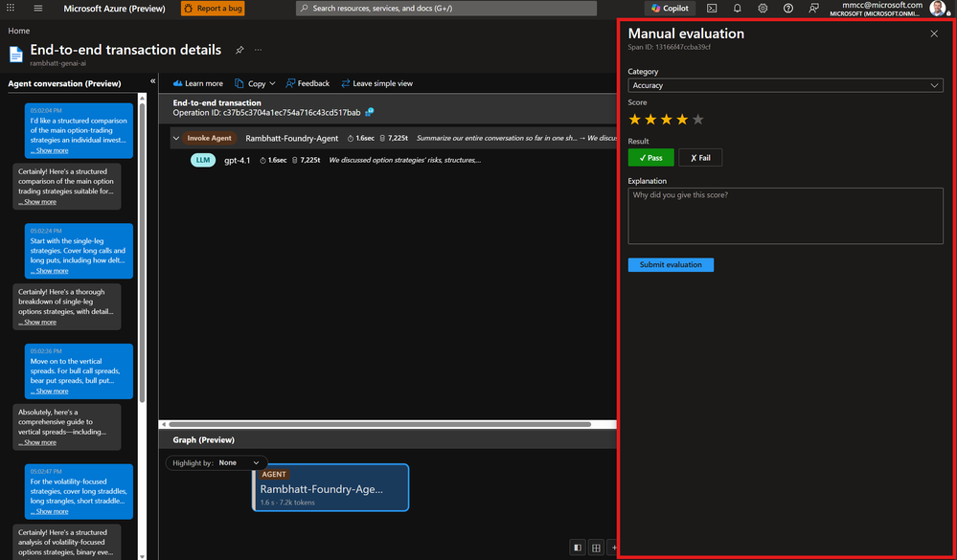The image size is (957, 560).
Task: Set score to one star
Action: coord(635,120)
